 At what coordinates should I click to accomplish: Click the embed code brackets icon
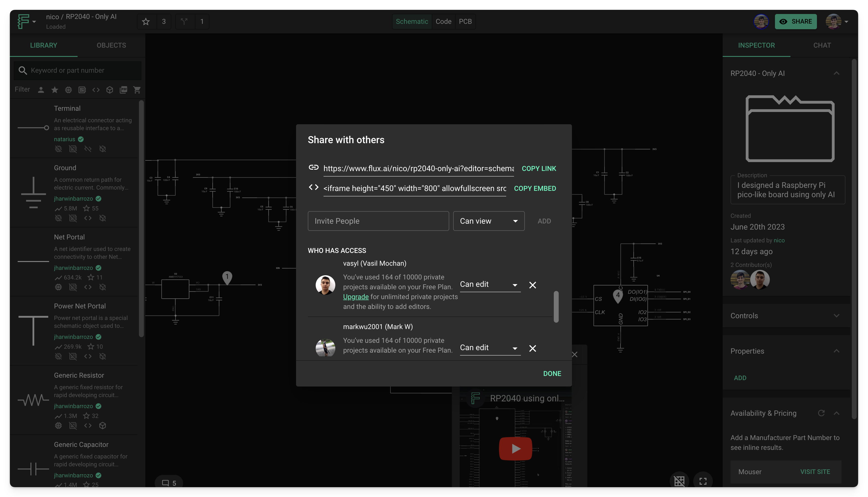(313, 187)
